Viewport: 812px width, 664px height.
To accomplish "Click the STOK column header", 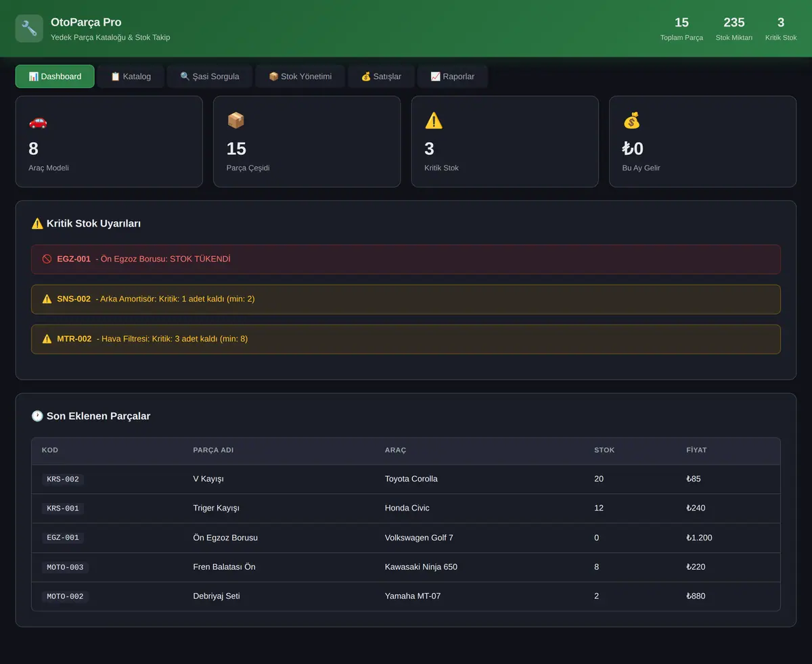I will [604, 450].
